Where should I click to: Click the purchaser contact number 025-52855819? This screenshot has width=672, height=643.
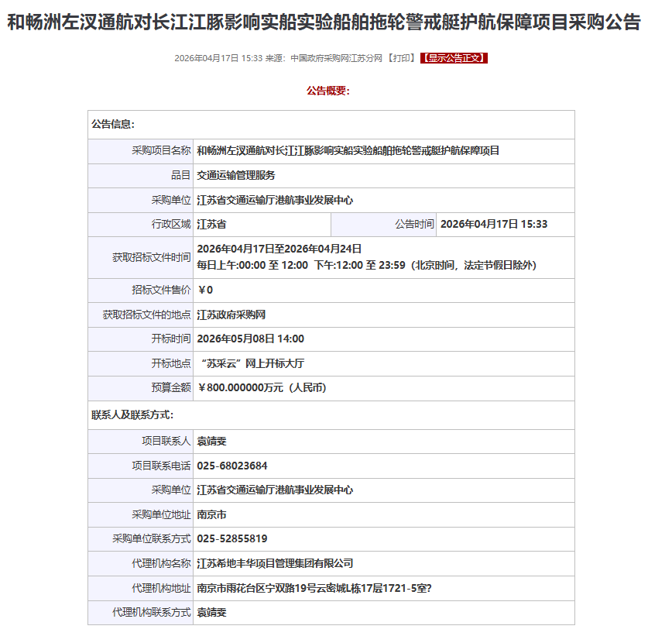tap(232, 539)
